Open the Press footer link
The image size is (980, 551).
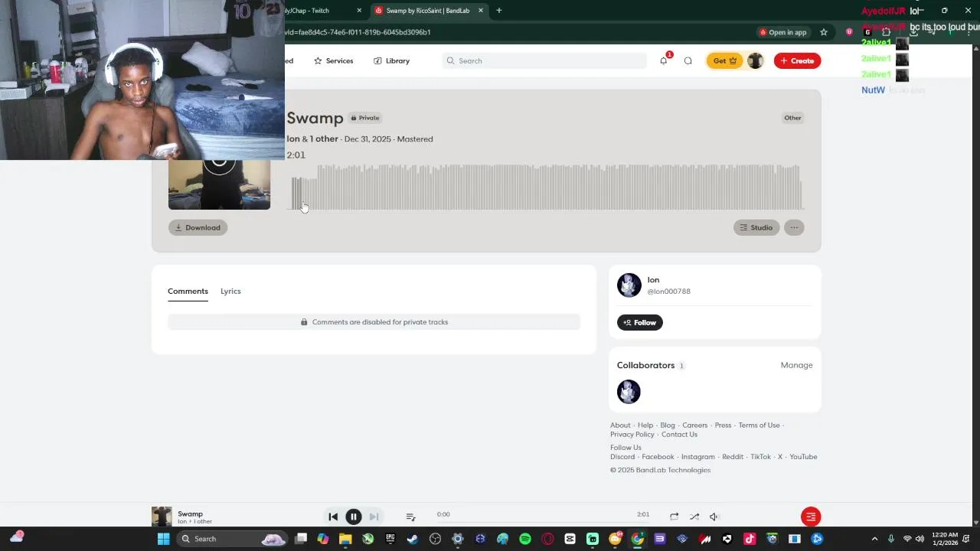pyautogui.click(x=723, y=425)
